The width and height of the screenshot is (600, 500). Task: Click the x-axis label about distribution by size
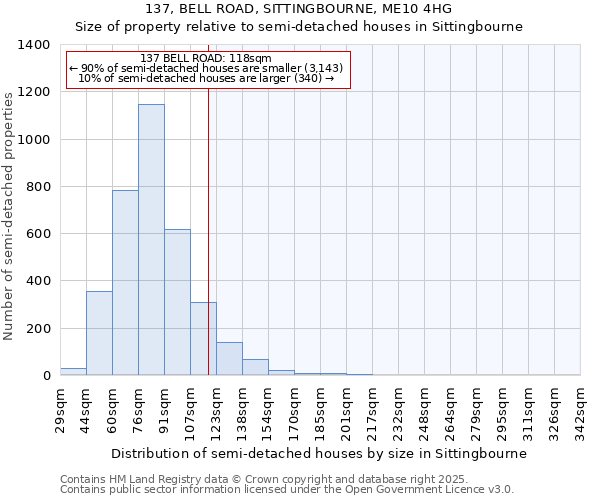[318, 453]
